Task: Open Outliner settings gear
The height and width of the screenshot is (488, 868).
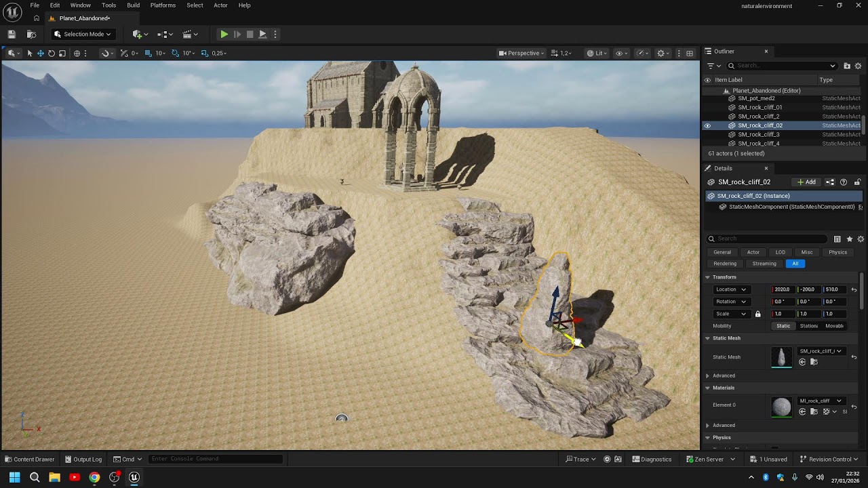Action: pos(859,66)
